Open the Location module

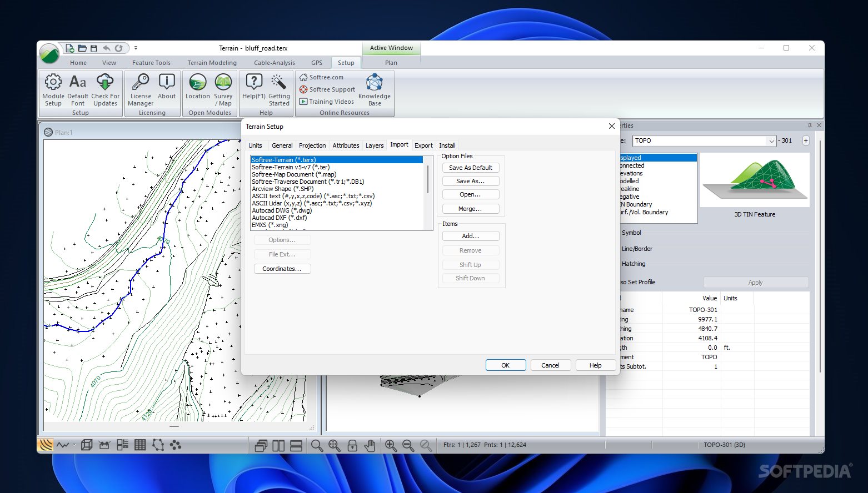[x=198, y=86]
